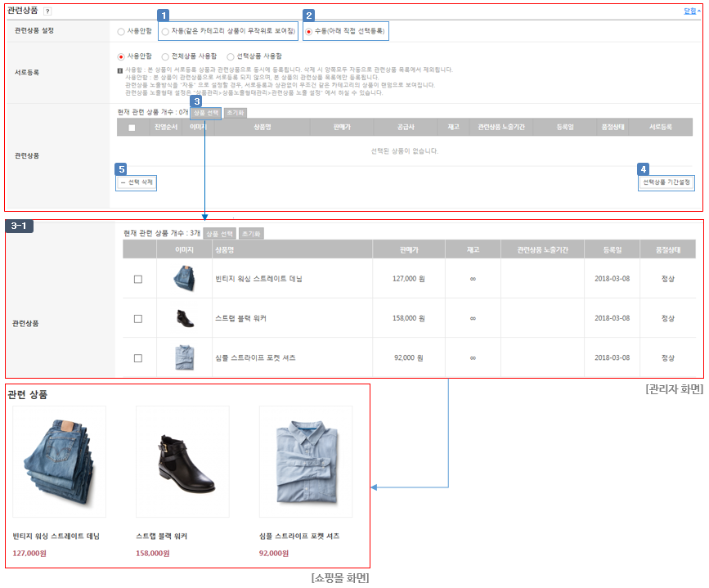Click 초기화 beside the 0개 count

tap(236, 113)
